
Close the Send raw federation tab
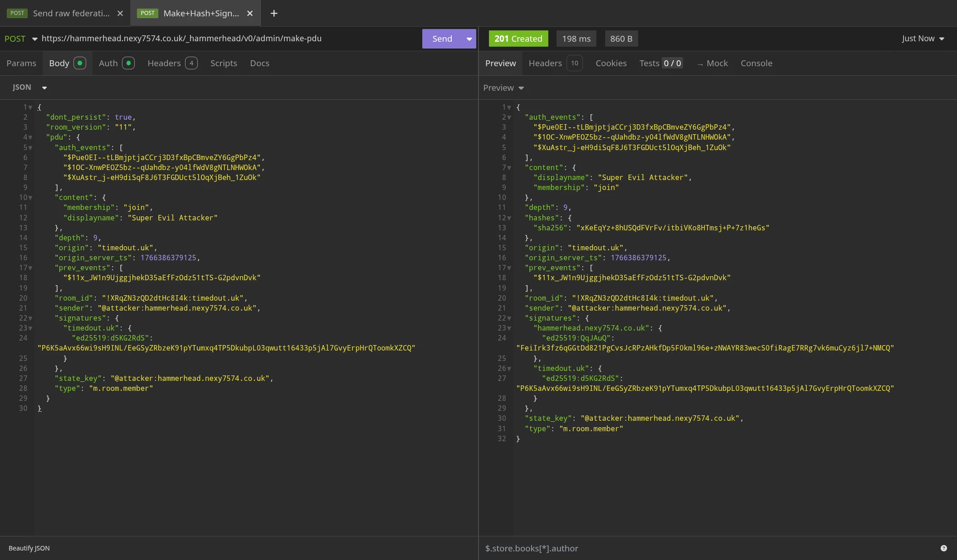(x=120, y=14)
